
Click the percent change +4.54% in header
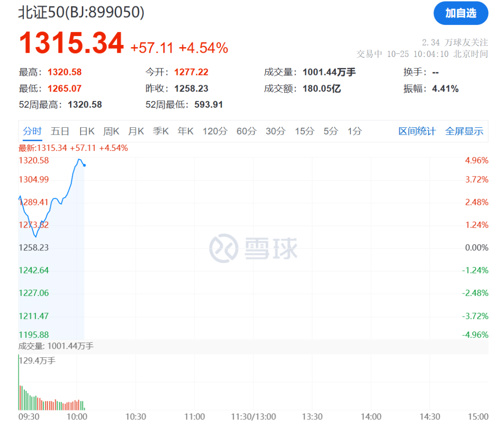coord(204,48)
